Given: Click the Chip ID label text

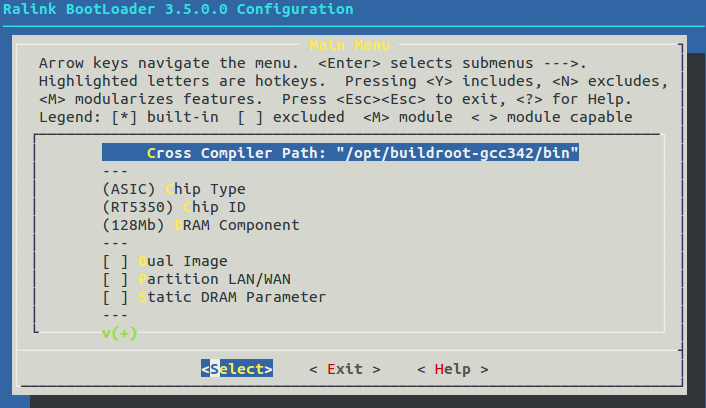Looking at the screenshot, I should [x=214, y=207].
